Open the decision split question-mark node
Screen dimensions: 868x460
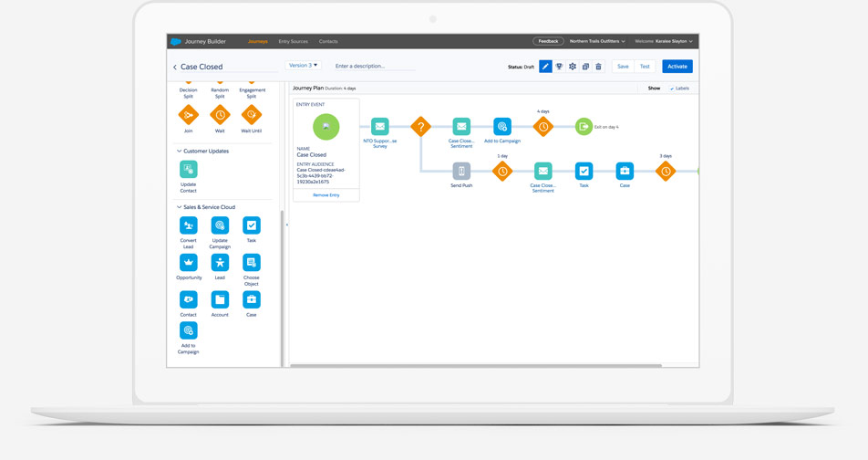(x=420, y=126)
